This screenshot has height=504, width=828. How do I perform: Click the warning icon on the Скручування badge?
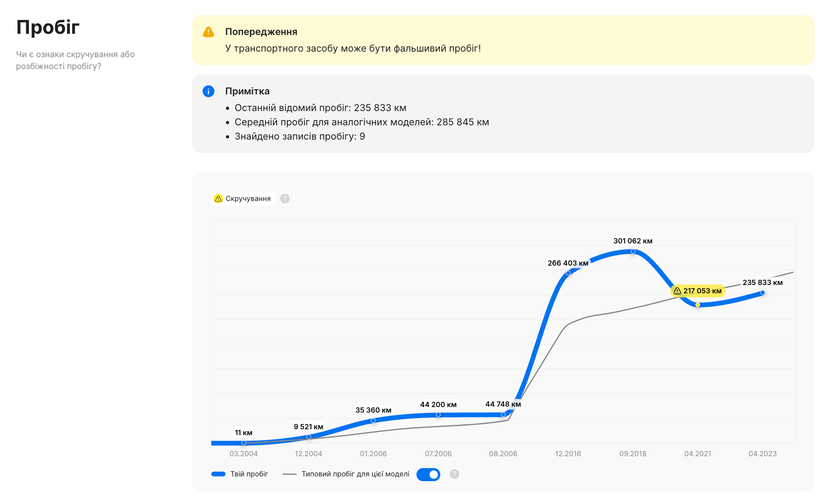(x=219, y=199)
